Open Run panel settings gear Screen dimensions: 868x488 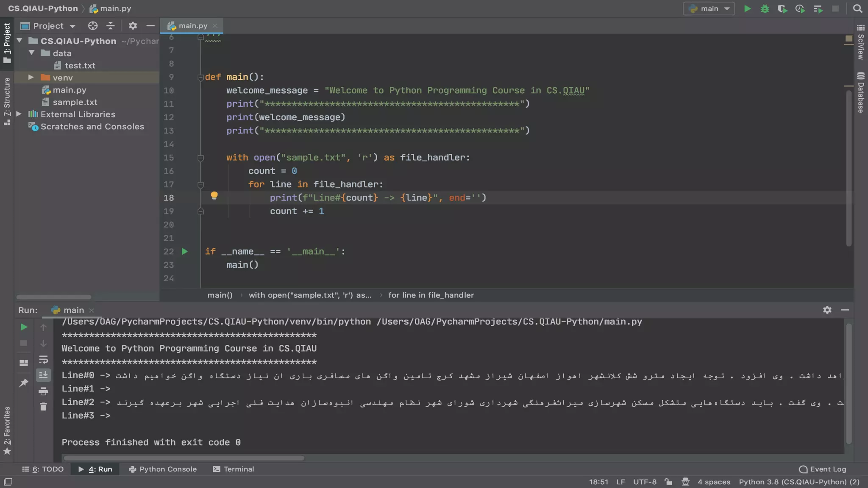pos(827,310)
